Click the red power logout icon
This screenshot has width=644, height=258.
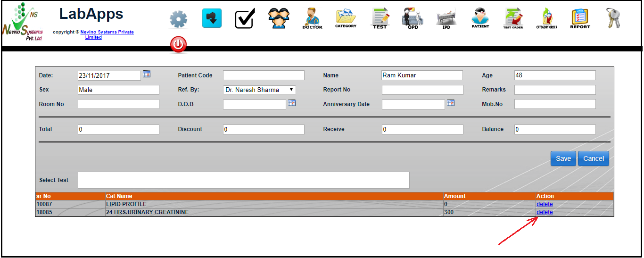click(178, 45)
